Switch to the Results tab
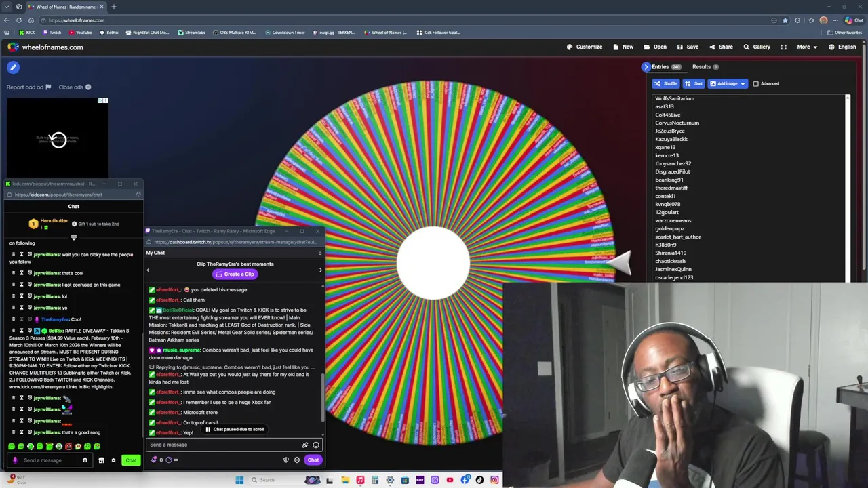Viewport: 868px width, 488px height. point(705,67)
